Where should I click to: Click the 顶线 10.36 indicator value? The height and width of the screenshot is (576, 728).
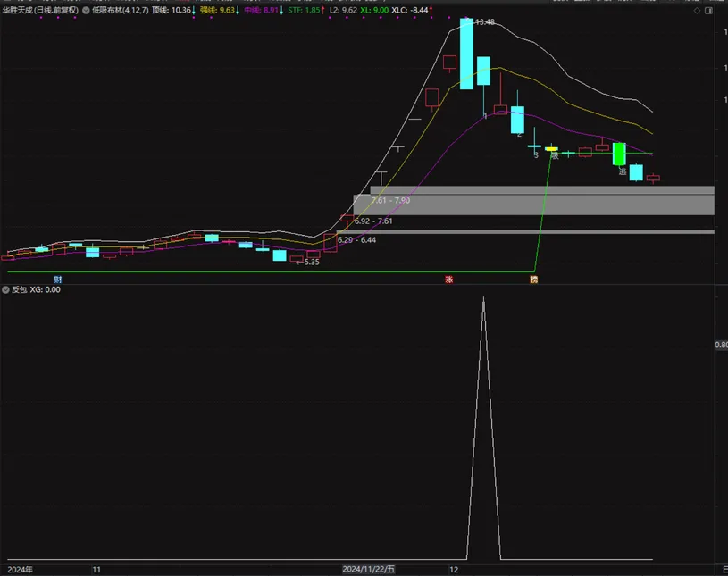pos(173,10)
